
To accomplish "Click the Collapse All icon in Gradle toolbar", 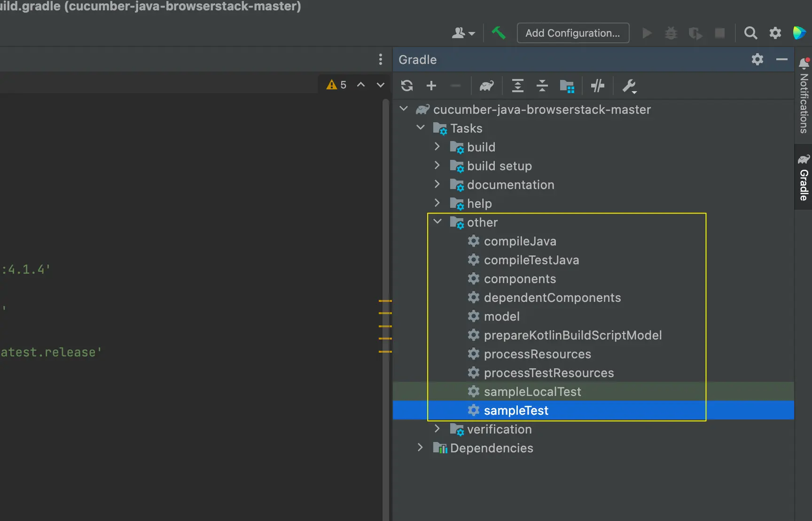I will coord(542,86).
